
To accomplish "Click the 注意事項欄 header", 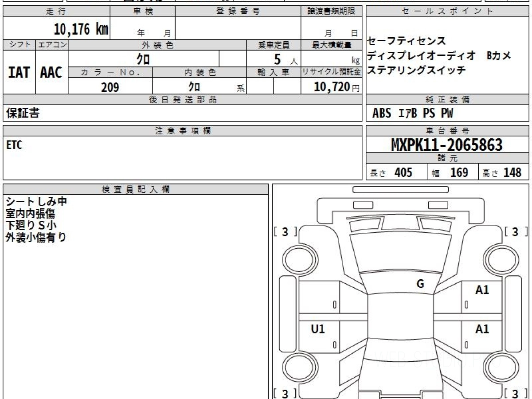I will coord(183,131).
